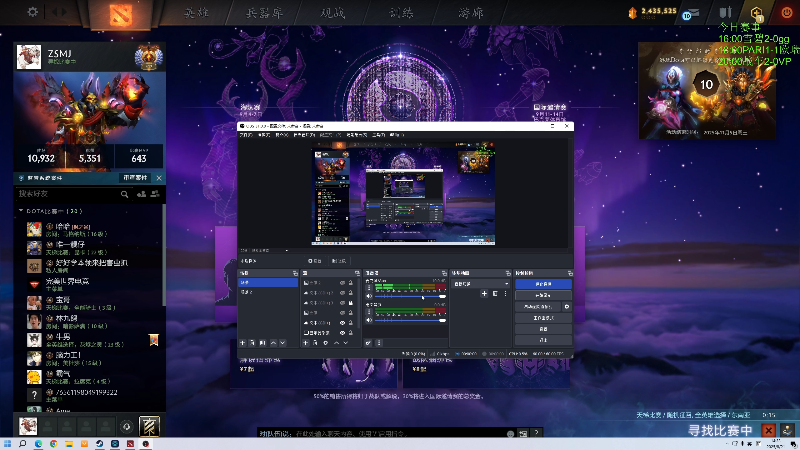
Task: Open the 训练 learn tab
Action: pyautogui.click(x=401, y=13)
